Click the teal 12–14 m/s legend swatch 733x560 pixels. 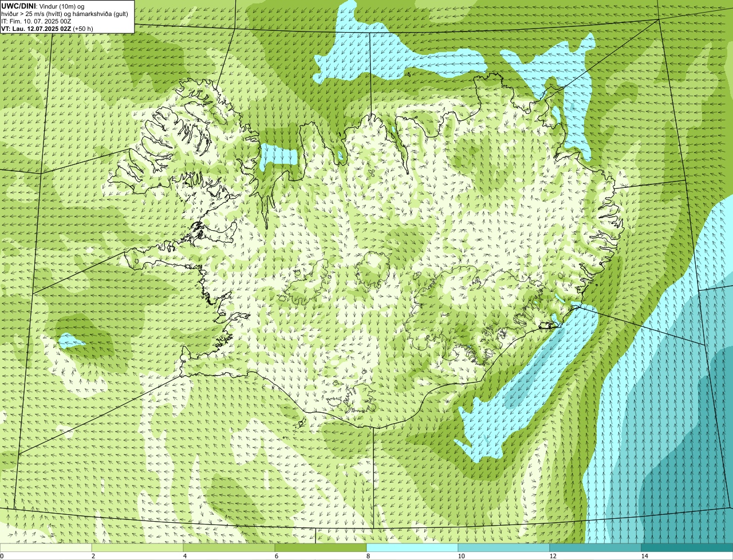596,547
